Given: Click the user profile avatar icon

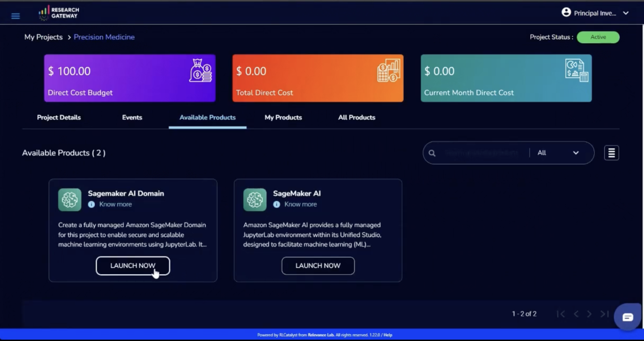Looking at the screenshot, I should pos(566,12).
